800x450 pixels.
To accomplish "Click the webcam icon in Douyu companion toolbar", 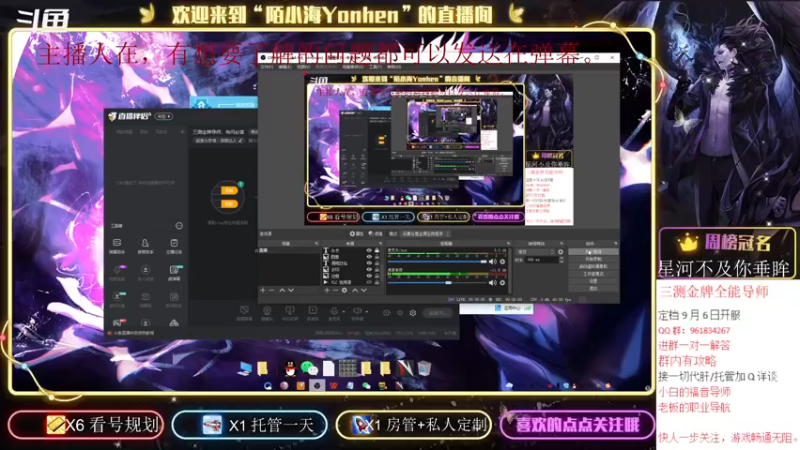I will [267, 311].
